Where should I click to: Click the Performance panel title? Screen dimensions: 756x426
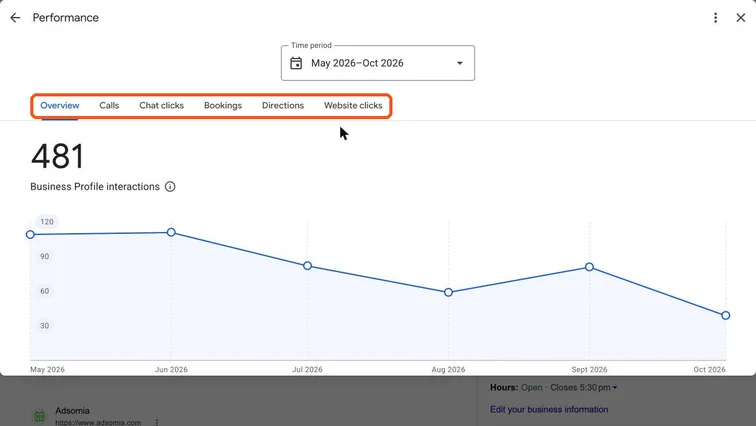point(66,18)
